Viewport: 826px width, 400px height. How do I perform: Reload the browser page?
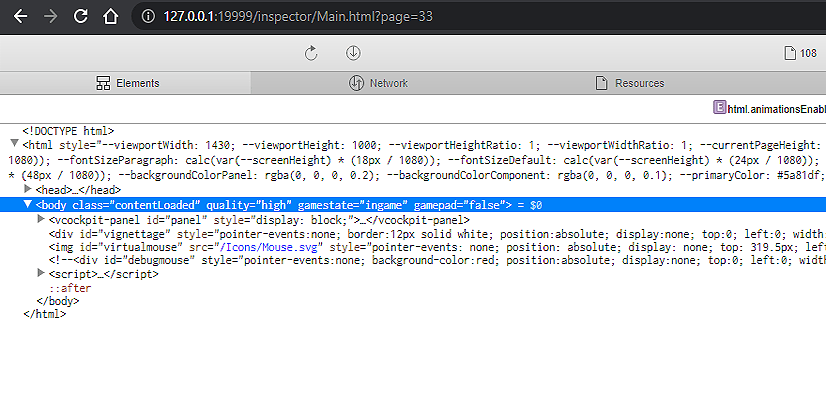[x=81, y=17]
